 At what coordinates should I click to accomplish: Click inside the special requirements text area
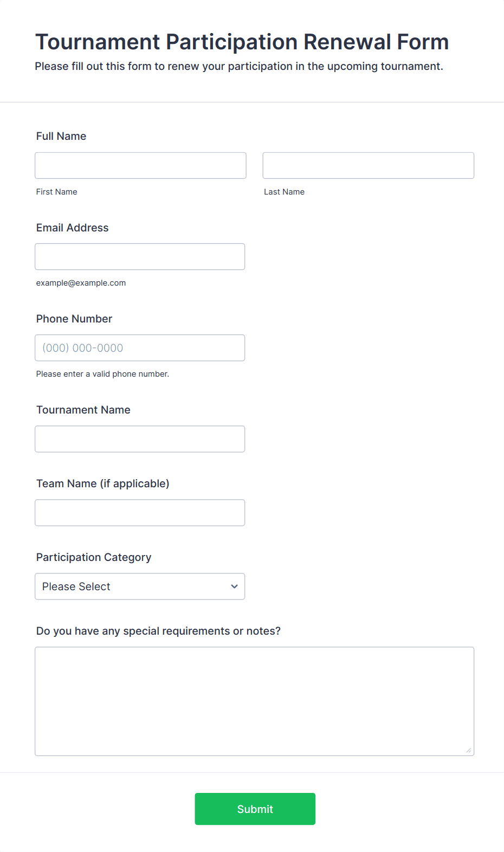tap(254, 701)
